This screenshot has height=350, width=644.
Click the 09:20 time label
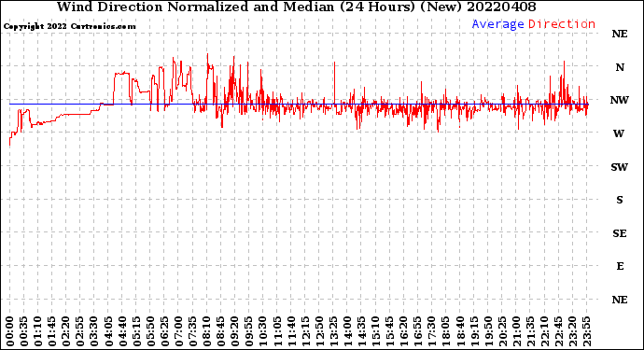coord(235,331)
